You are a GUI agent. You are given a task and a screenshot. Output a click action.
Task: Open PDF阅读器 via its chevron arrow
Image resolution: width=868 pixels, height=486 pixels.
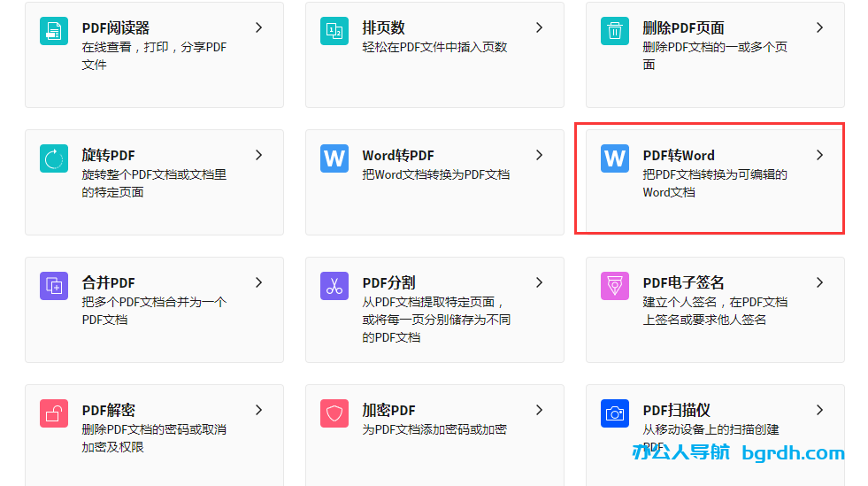click(259, 27)
